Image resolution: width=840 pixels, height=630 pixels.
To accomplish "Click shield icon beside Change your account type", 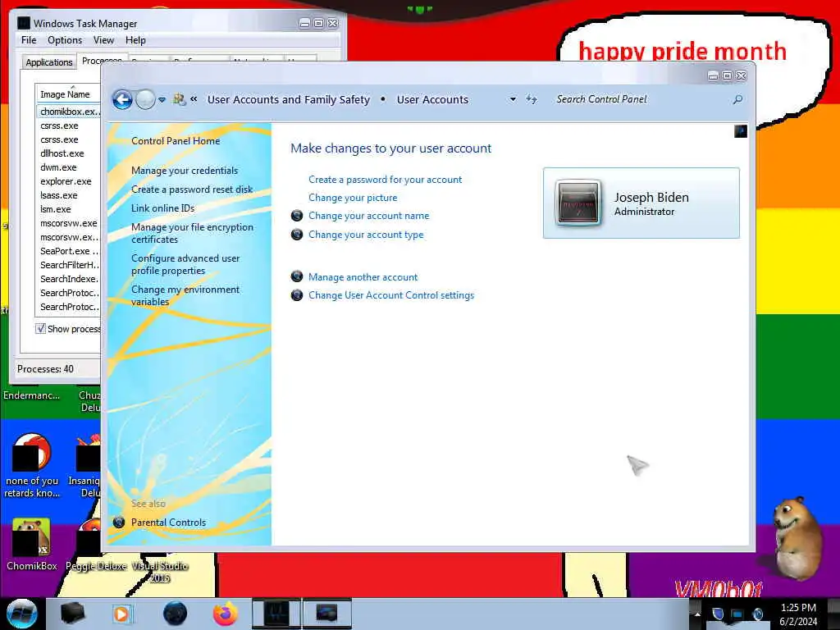I will 297,234.
